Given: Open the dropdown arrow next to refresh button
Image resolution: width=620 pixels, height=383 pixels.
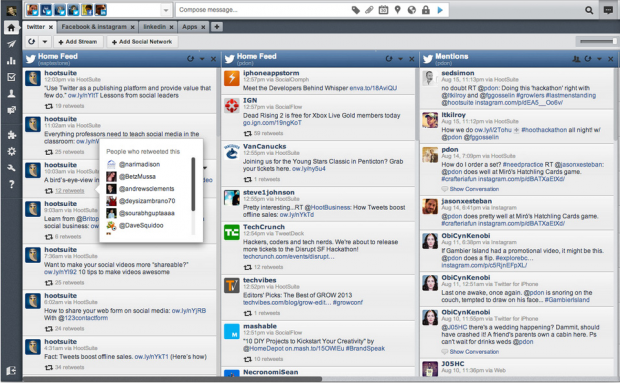Looking at the screenshot, I should 44,42.
